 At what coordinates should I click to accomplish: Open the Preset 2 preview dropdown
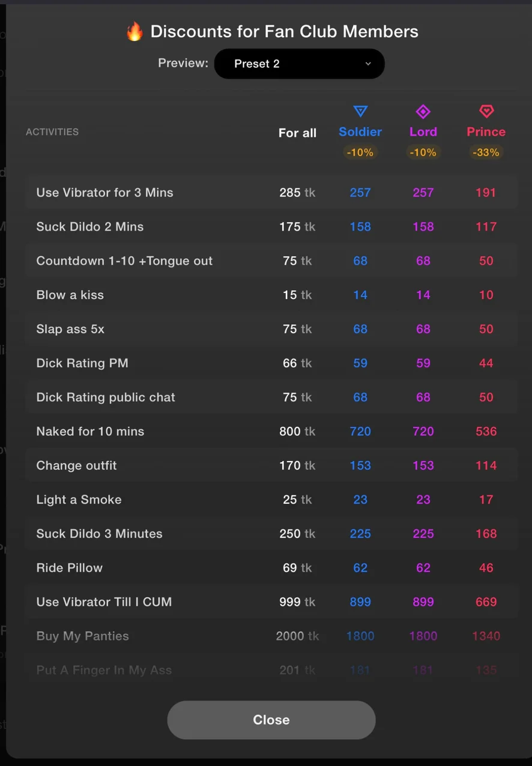tap(299, 64)
